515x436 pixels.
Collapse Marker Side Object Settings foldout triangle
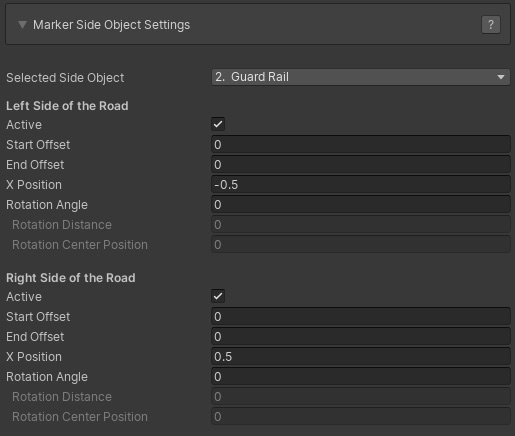tap(22, 25)
